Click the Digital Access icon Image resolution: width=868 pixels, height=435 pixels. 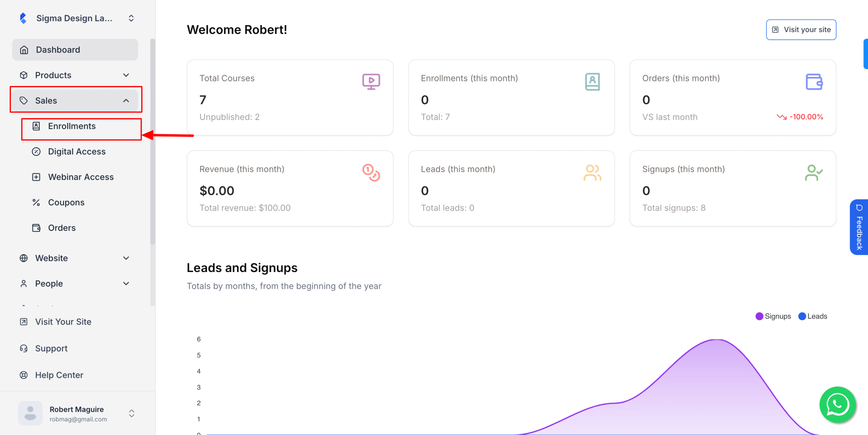click(x=36, y=151)
